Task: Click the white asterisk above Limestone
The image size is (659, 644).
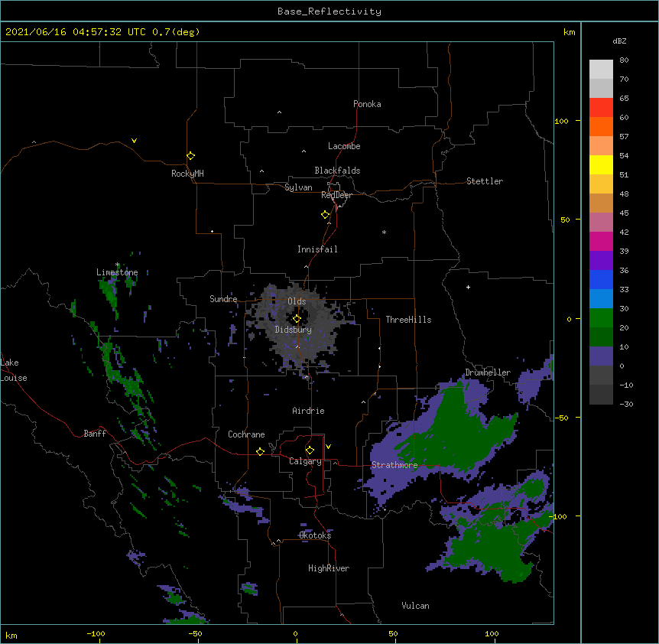Action: pyautogui.click(x=117, y=265)
